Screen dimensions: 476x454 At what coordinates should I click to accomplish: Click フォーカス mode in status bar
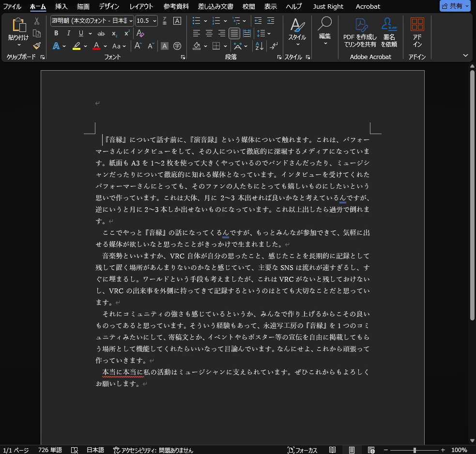click(303, 450)
